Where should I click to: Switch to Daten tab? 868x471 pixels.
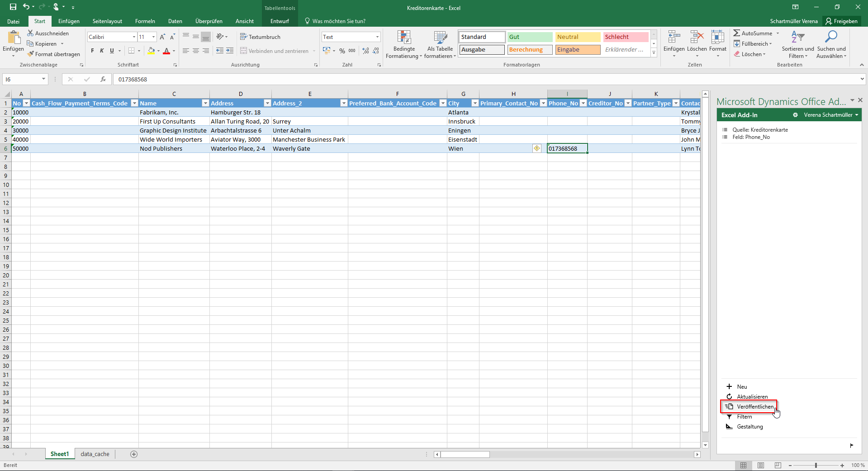point(175,21)
